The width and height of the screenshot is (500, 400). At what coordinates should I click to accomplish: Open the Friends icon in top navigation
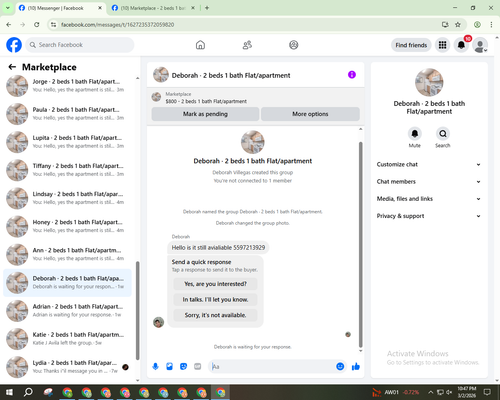coord(247,45)
